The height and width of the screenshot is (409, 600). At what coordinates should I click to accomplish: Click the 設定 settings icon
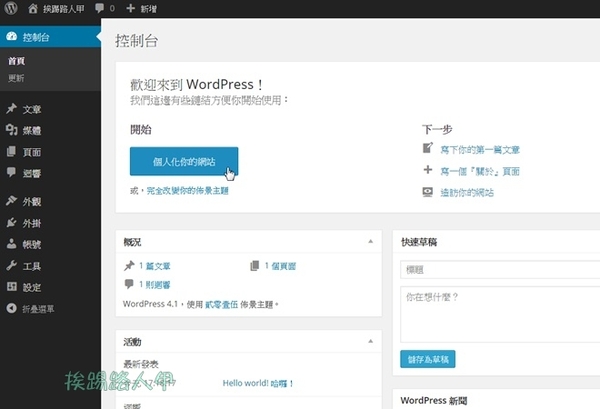click(x=11, y=287)
